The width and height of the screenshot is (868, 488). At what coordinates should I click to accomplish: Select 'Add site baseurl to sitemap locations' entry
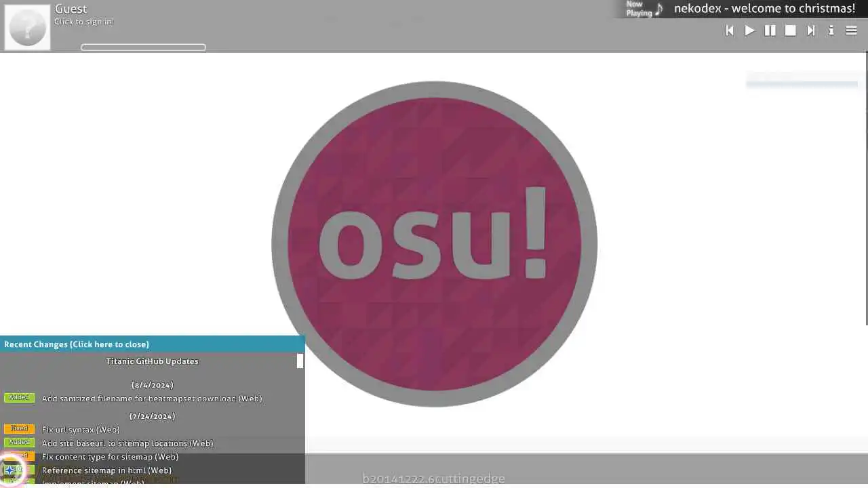pos(127,443)
